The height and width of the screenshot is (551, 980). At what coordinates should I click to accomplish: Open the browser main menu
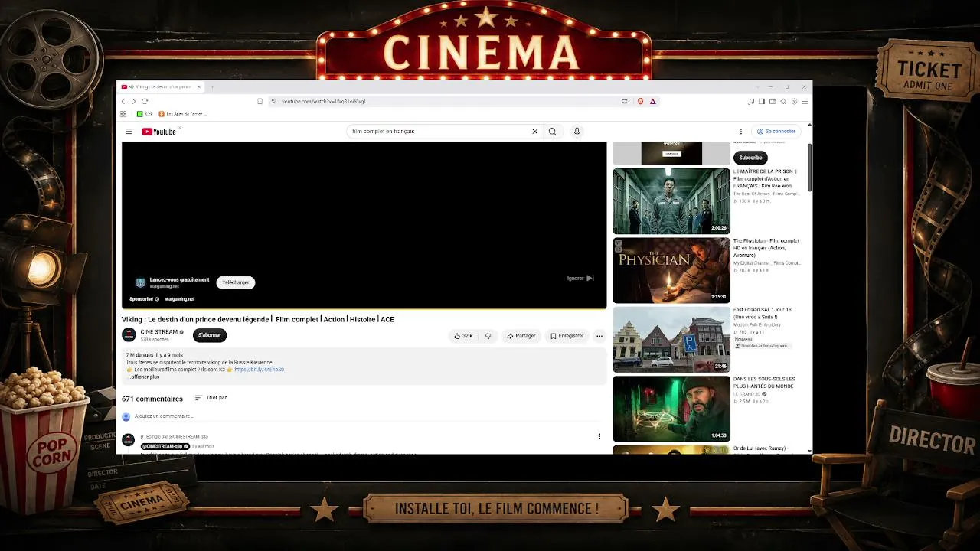(805, 101)
